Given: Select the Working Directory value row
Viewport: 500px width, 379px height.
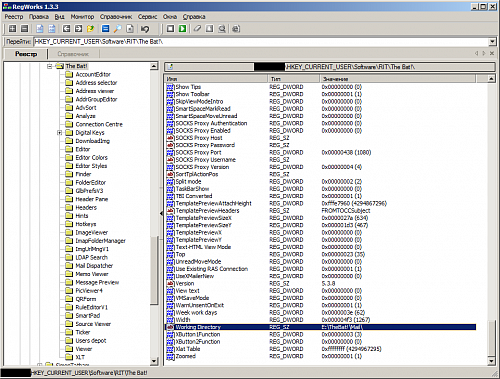Looking at the screenshot, I should [321, 327].
